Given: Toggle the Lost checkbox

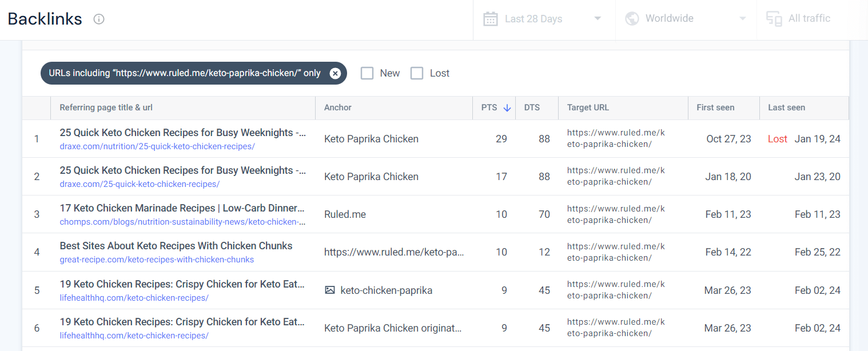Looking at the screenshot, I should pos(417,73).
